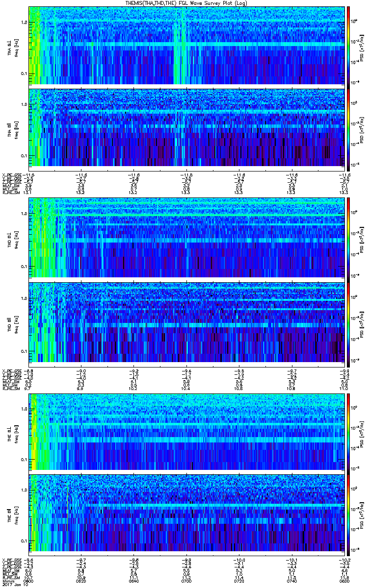Click the R_RE_SM row label under THA panels
This screenshot has width=368, height=588.
[x=11, y=193]
